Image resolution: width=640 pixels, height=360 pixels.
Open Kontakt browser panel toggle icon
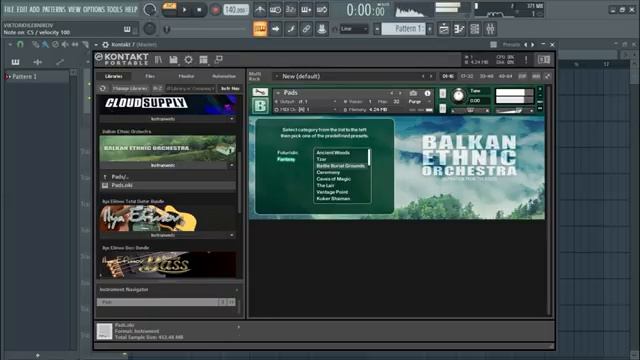pos(158,60)
